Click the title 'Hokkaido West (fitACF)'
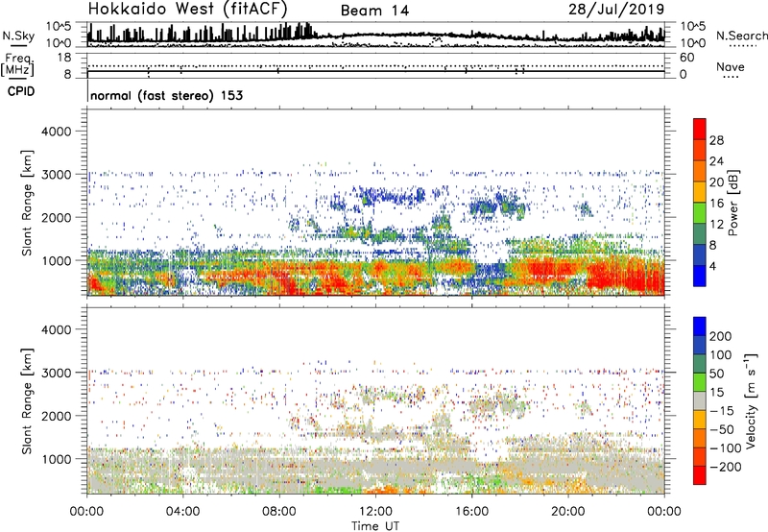Image resolution: width=768 pixels, height=532 pixels. click(x=187, y=9)
